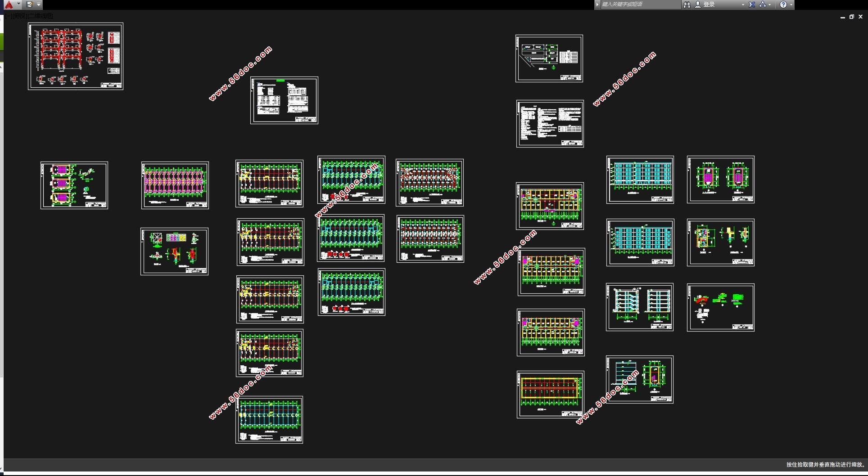Open the [二维线框] visual style menu
The width and height of the screenshot is (868, 476).
click(41, 16)
